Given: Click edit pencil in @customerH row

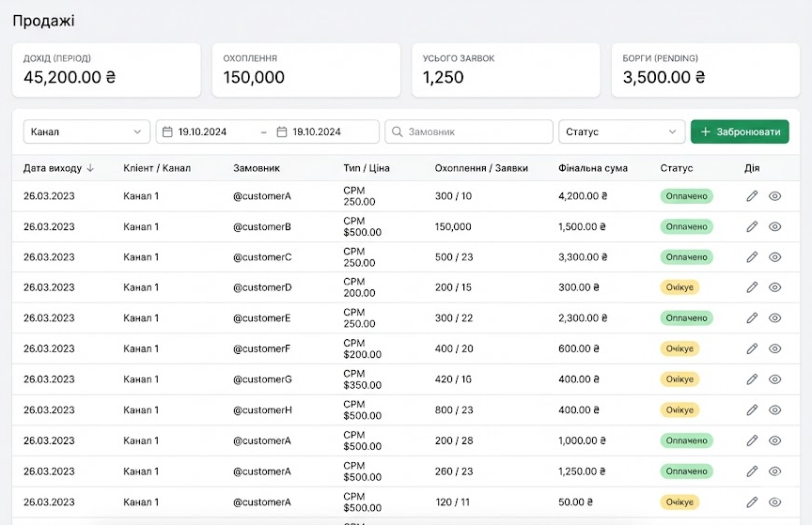Looking at the screenshot, I should (x=752, y=409).
